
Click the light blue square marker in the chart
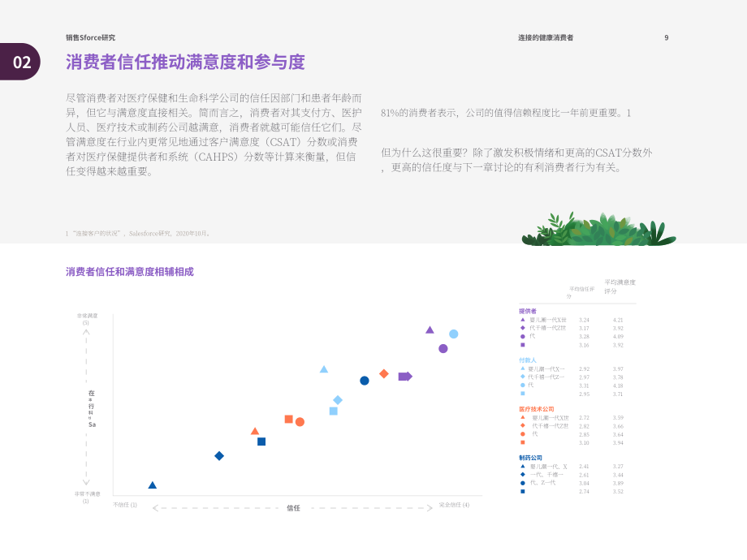[x=334, y=411]
